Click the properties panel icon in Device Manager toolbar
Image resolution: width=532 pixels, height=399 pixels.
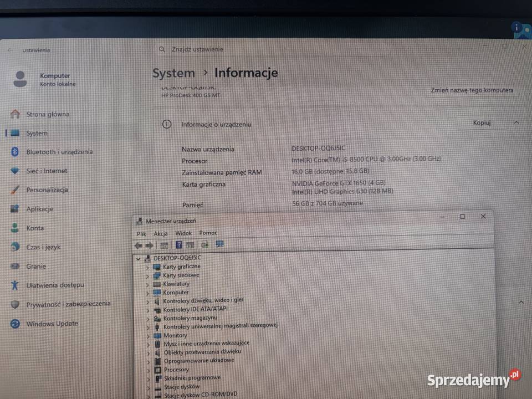pos(164,245)
